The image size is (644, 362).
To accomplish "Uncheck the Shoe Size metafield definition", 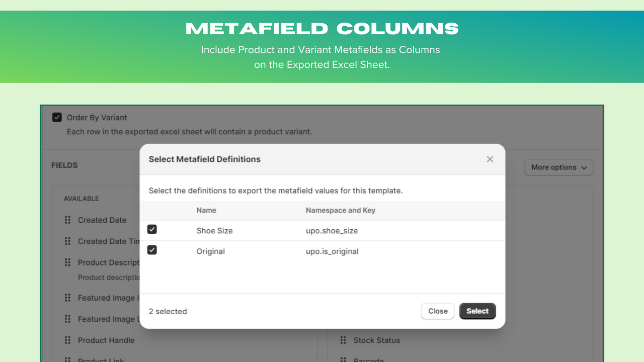I will [x=152, y=229].
